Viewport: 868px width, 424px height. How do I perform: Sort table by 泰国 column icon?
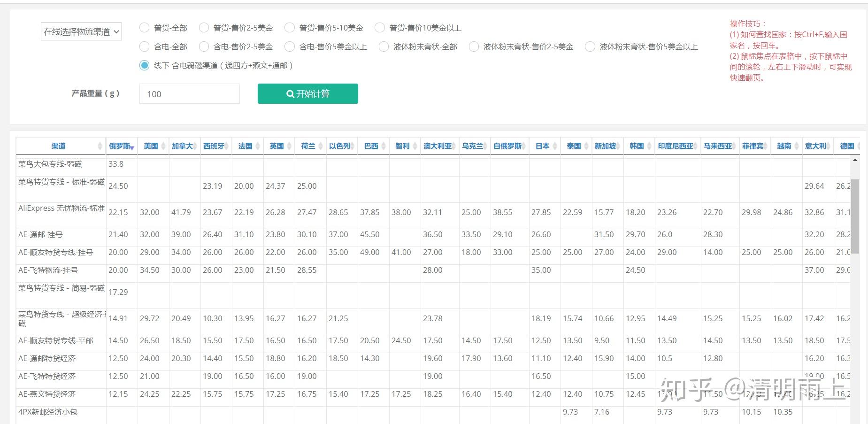(587, 146)
